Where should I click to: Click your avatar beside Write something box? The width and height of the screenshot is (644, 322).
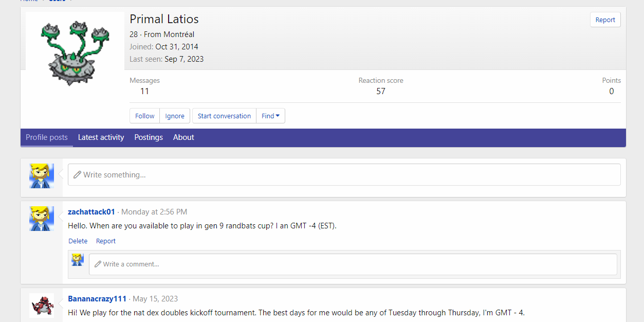click(42, 175)
